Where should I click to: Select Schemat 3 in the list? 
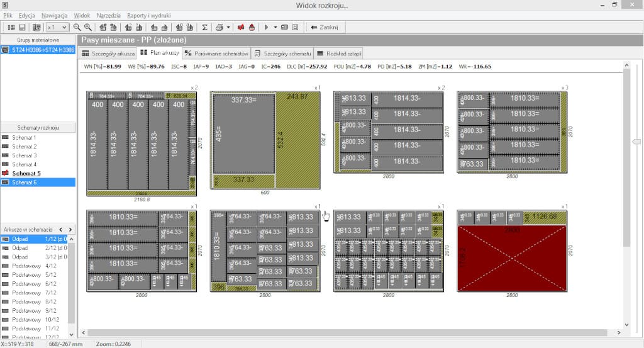point(24,155)
